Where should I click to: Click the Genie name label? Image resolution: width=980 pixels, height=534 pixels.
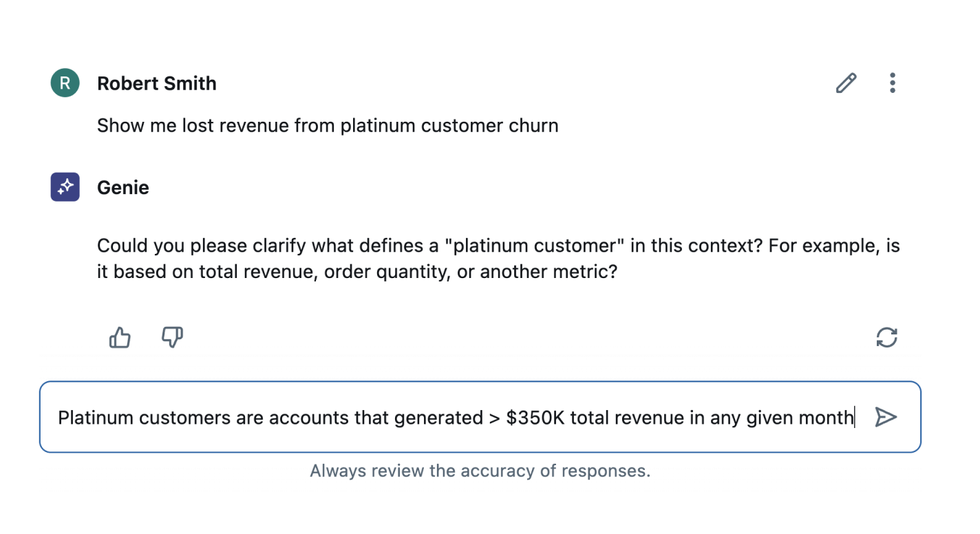pyautogui.click(x=123, y=187)
